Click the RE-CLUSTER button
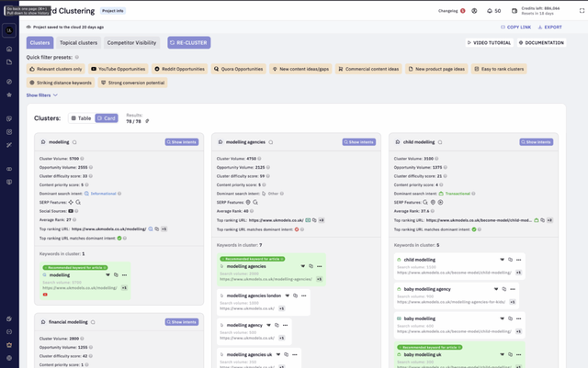588x368 pixels. 188,42
